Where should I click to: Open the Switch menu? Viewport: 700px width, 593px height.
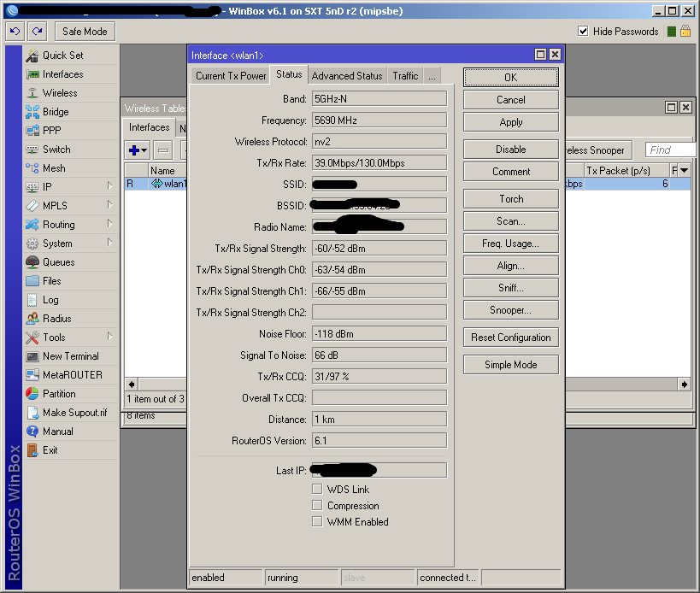[56, 149]
